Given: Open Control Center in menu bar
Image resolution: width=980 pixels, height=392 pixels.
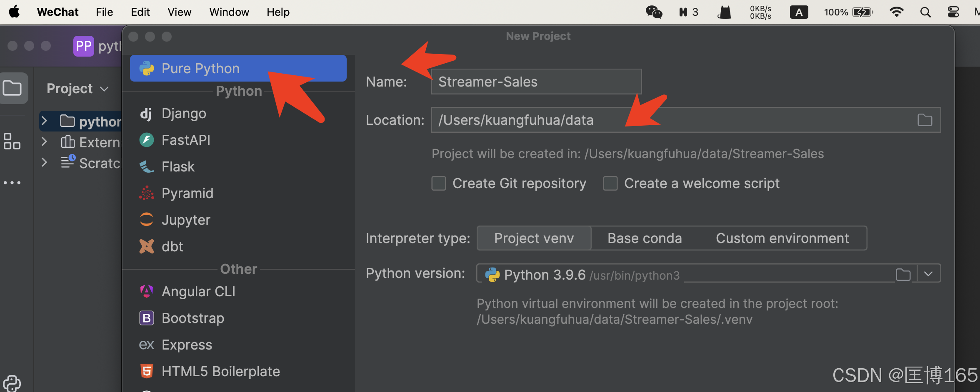Looking at the screenshot, I should click(x=953, y=12).
